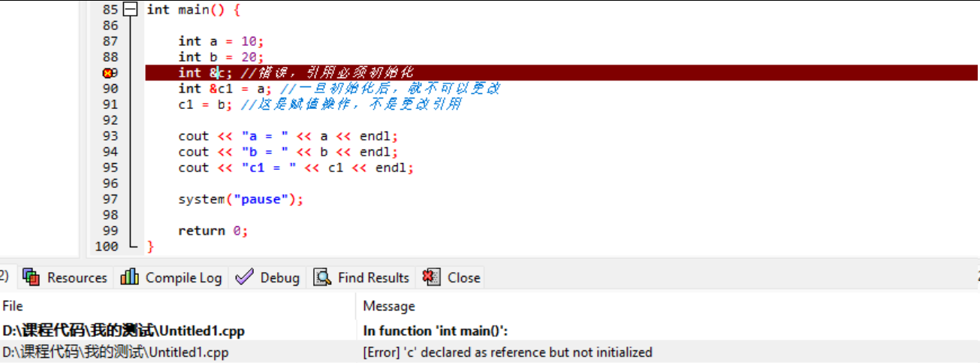
Task: Click line number 97 in the gutter
Action: coord(110,199)
